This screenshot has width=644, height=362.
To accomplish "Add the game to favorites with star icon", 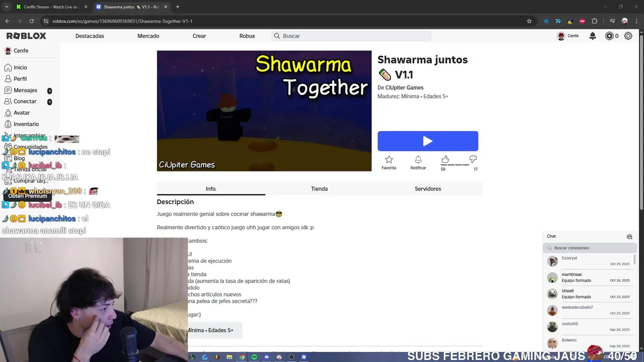I will pyautogui.click(x=389, y=159).
